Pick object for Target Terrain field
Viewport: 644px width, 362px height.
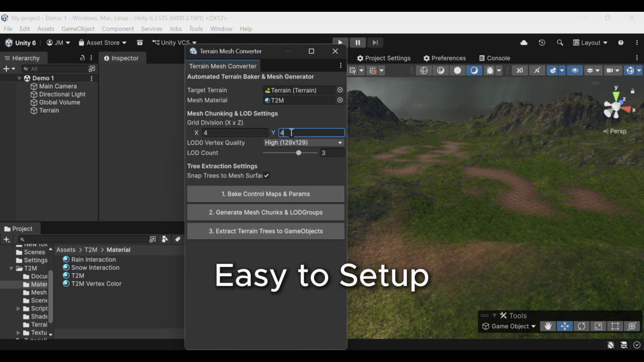340,90
